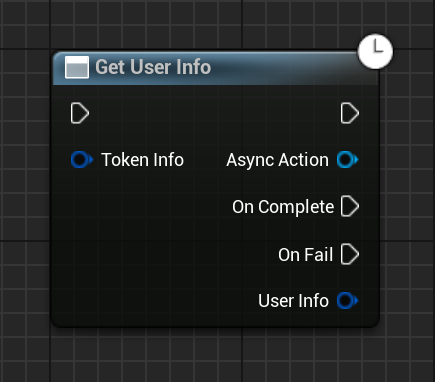
Task: Click the top output execution pin
Action: click(350, 113)
